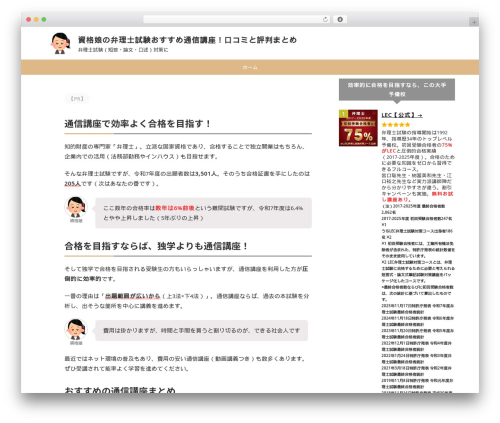This screenshot has height=423, width=500.
Task: Click the avatar beside the 費用は掛かりますが bubble
Action: click(x=76, y=330)
